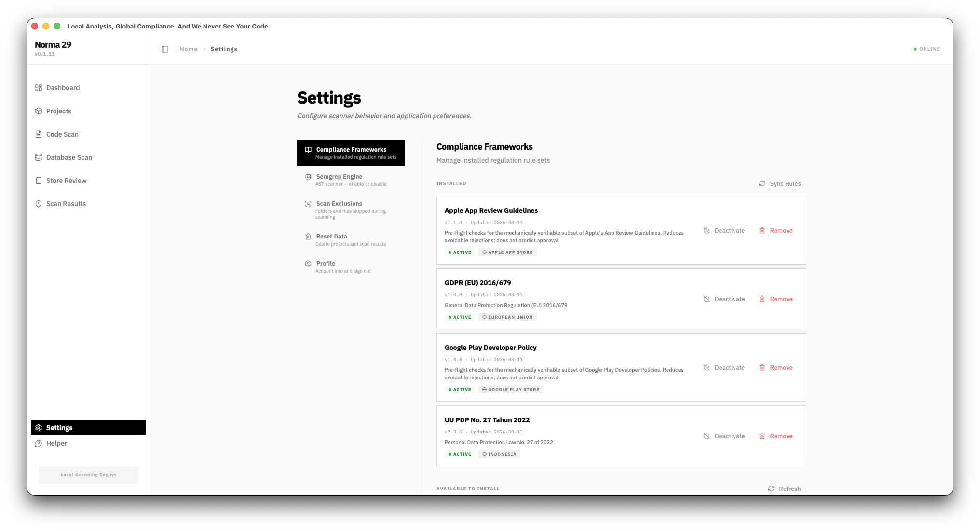Screen dimensions: 980x531
Task: Click Refresh for available frameworks
Action: pyautogui.click(x=784, y=489)
